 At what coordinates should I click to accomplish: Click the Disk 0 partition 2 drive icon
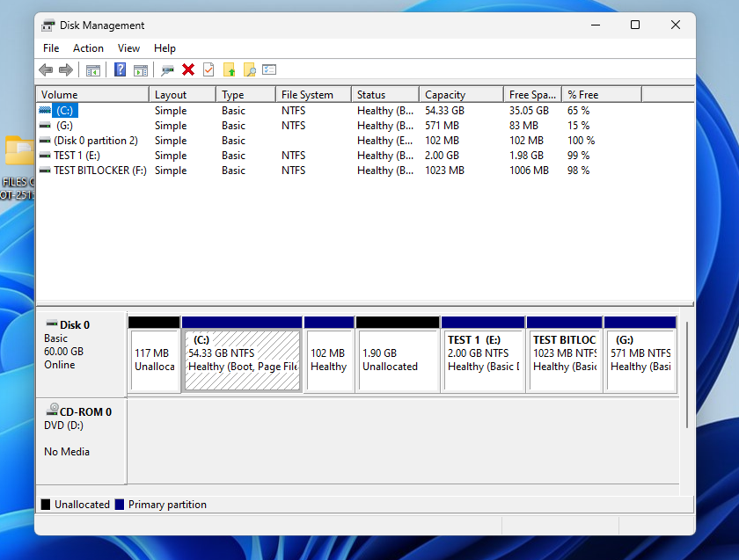45,141
